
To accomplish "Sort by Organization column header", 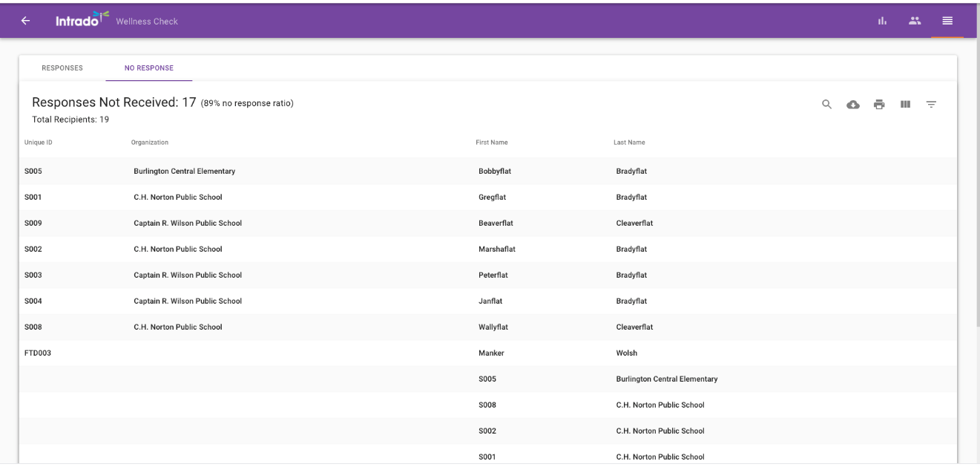I will pos(150,143).
